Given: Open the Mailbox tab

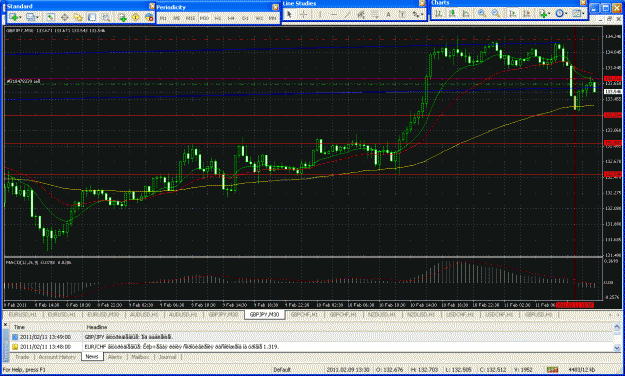Looking at the screenshot, I should 140,357.
